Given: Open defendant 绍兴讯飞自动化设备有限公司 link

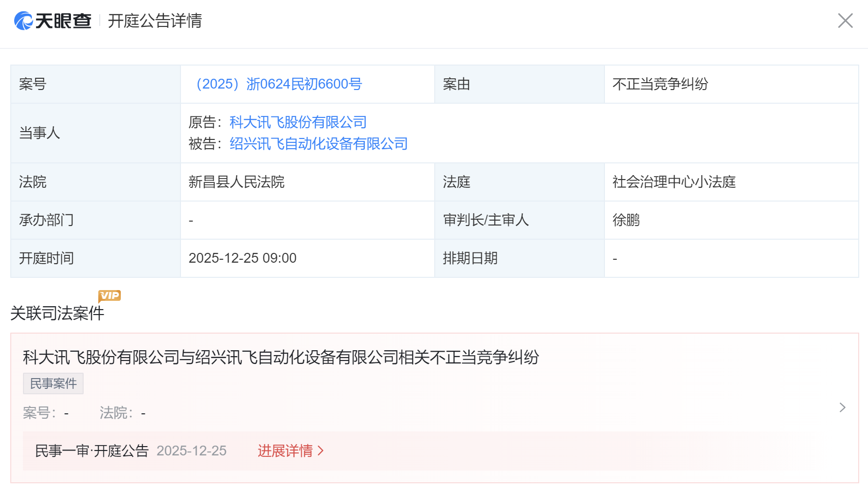Looking at the screenshot, I should [x=319, y=144].
